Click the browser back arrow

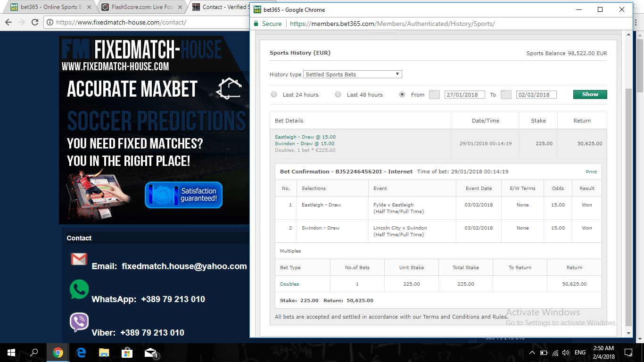coord(8,22)
